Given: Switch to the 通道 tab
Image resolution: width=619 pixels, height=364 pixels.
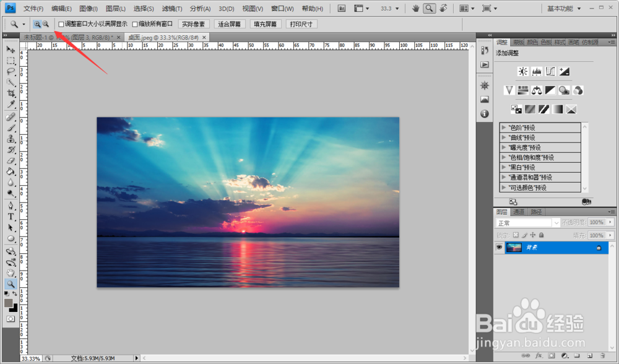Looking at the screenshot, I should point(519,212).
